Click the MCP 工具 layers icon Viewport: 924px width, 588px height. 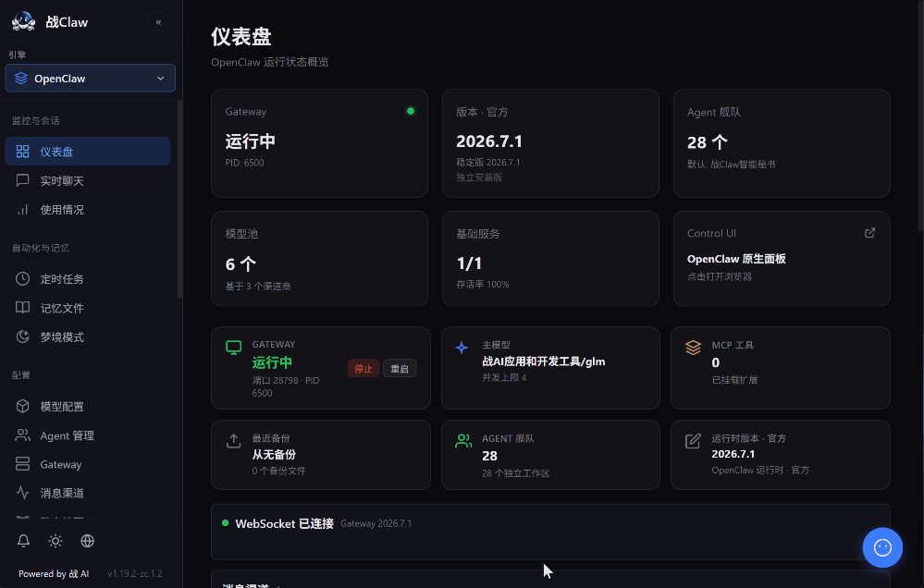pyautogui.click(x=693, y=348)
